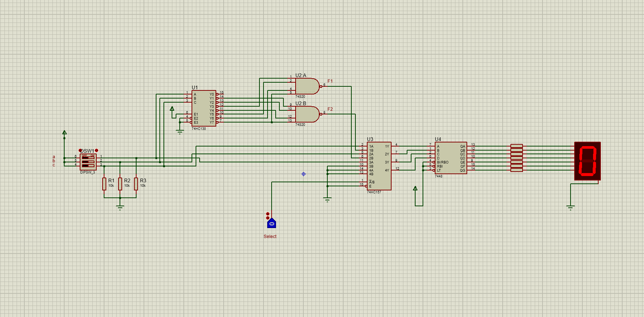Select resistor R2 body
Viewport: 644px width, 317px height.
(x=120, y=184)
